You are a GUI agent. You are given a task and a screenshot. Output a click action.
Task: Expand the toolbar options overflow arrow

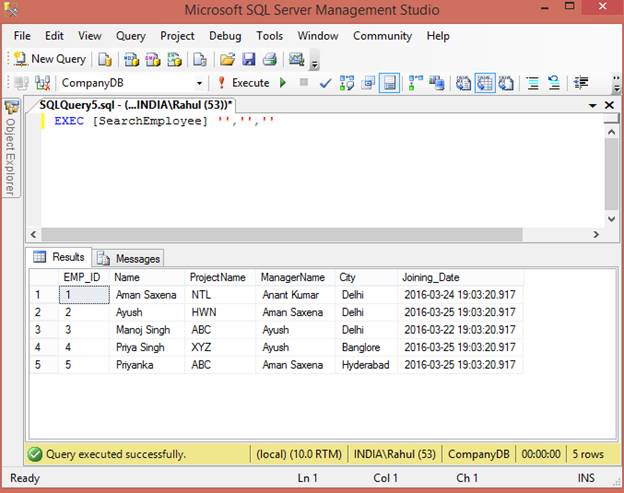point(314,64)
